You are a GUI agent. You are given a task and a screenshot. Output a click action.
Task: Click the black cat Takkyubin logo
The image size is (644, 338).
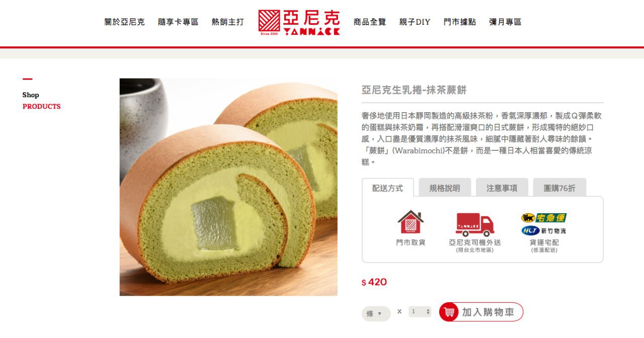tap(544, 218)
